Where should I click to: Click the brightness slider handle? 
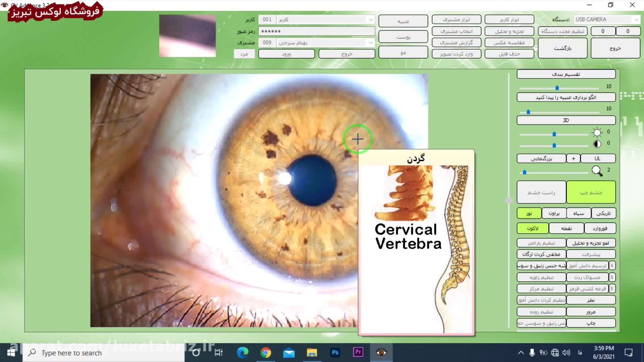click(x=554, y=134)
